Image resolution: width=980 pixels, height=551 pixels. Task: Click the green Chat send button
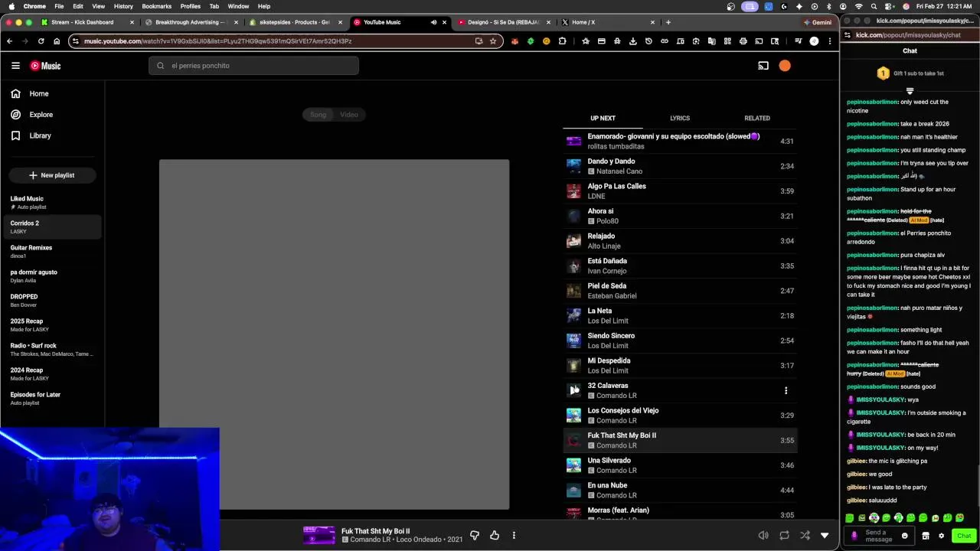pyautogui.click(x=964, y=536)
